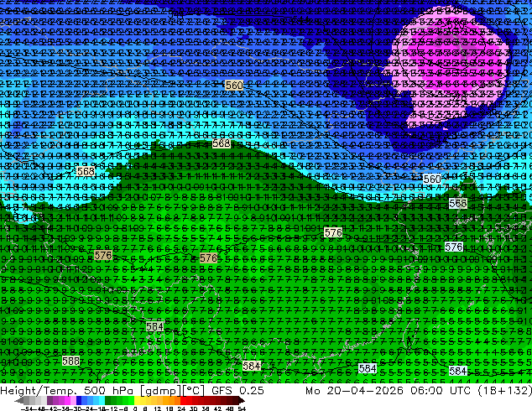The image size is (532, 411).
Task: Click the white 560 contour label
Action: pyautogui.click(x=432, y=179)
